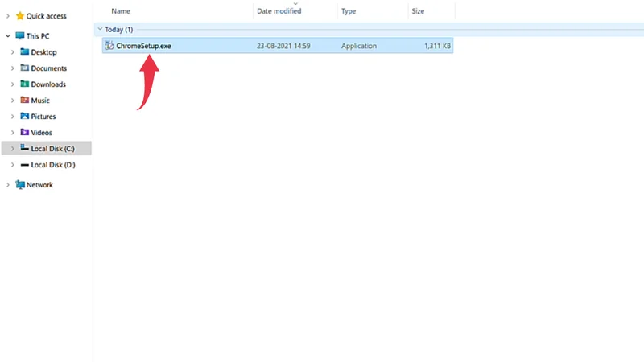Sort files by Type column header
The width and height of the screenshot is (644, 362).
349,11
